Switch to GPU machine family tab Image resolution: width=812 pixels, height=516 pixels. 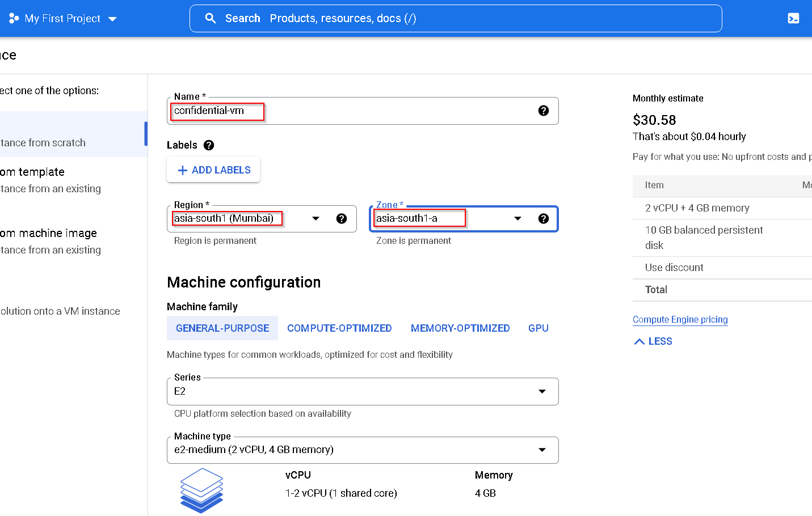[538, 328]
